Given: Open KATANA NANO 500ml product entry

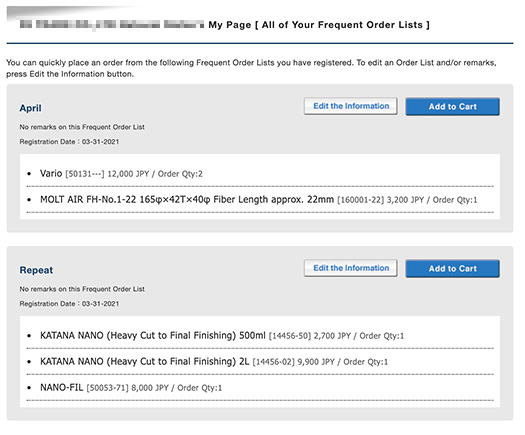Looking at the screenshot, I should click(153, 336).
